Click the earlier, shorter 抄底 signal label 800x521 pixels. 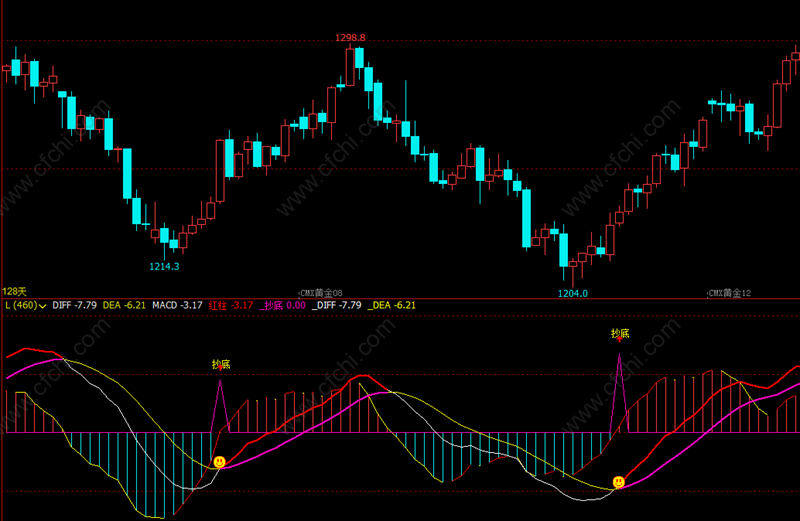(x=221, y=364)
